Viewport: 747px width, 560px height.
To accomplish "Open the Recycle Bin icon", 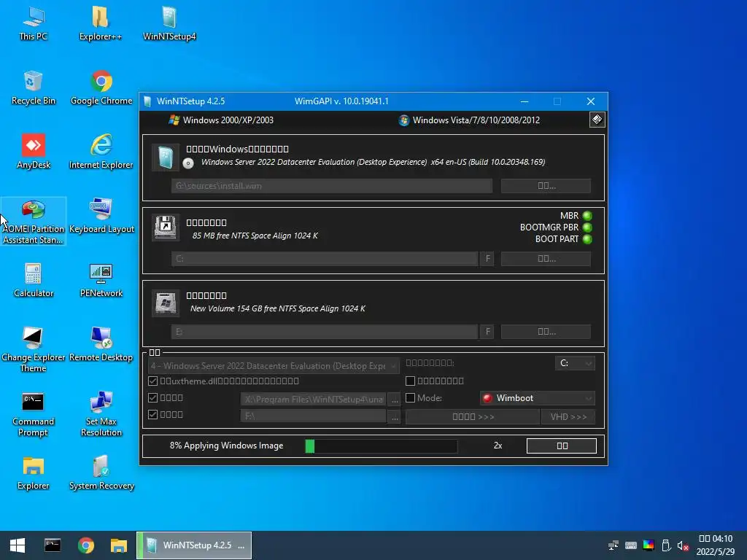I will click(x=34, y=87).
